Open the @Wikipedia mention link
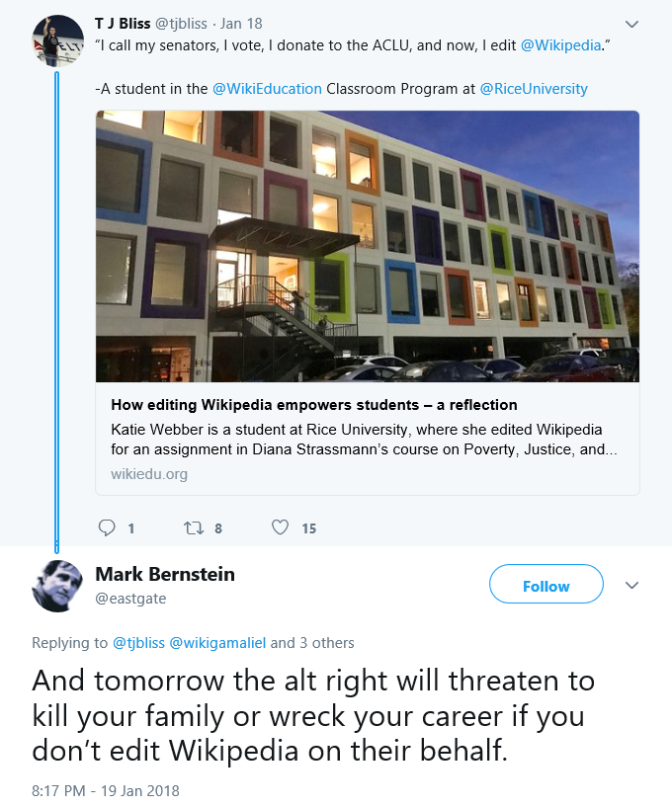 pos(560,45)
